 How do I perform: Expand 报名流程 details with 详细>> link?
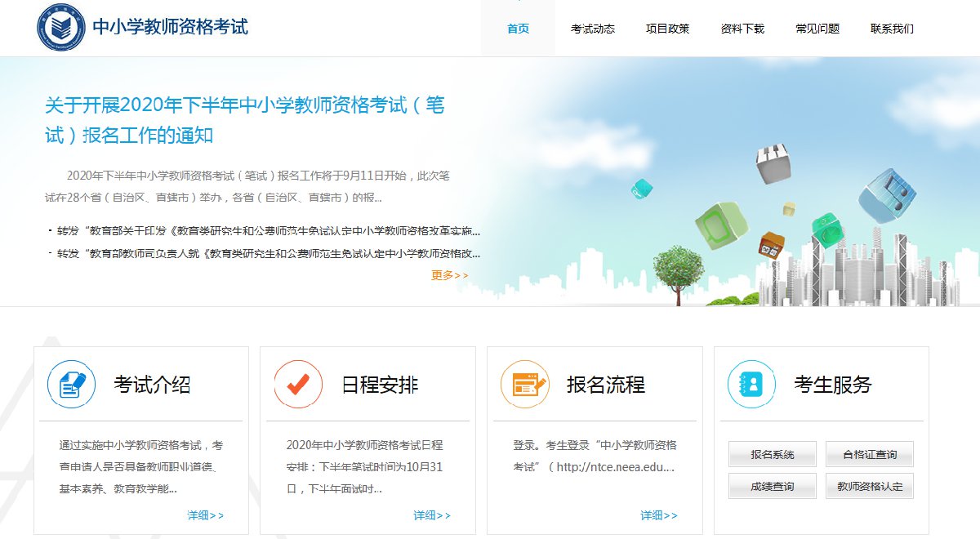tap(658, 515)
